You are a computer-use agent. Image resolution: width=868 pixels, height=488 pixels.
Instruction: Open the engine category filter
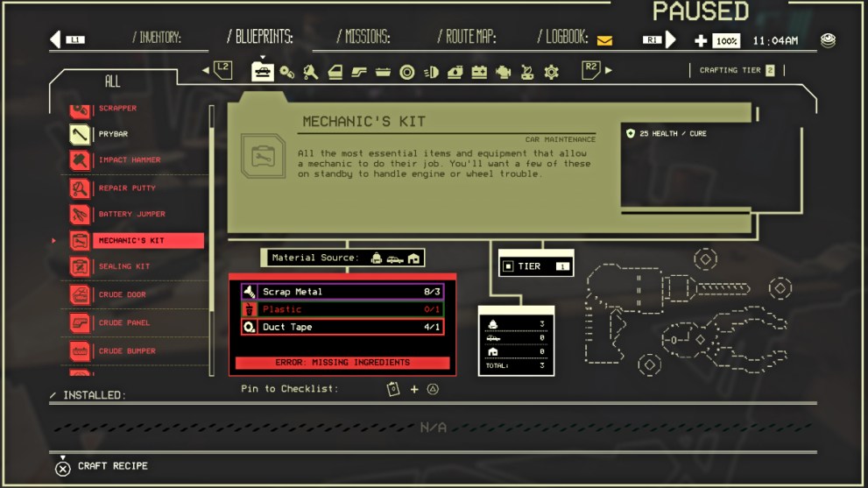tap(503, 73)
